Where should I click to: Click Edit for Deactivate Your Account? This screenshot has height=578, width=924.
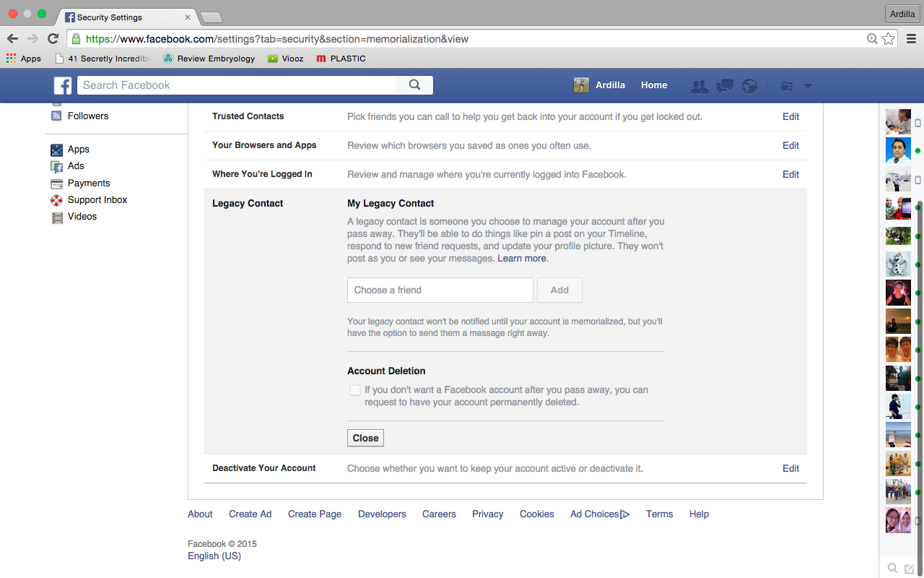(x=790, y=468)
